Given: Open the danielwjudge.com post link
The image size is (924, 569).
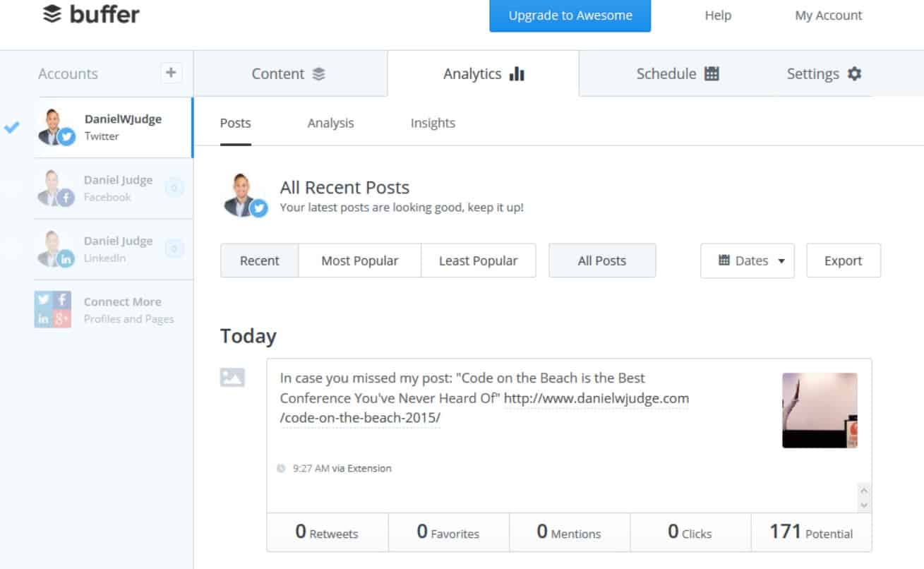Looking at the screenshot, I should click(596, 399).
